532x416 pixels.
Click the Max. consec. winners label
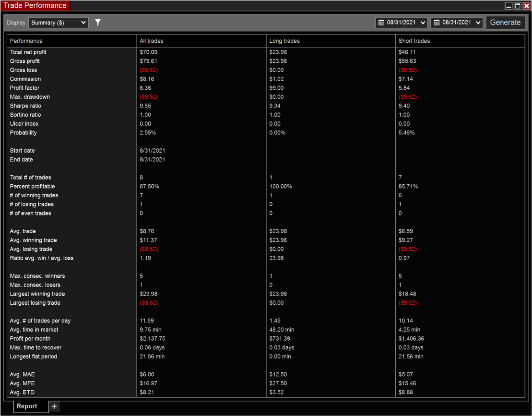[x=37, y=276]
